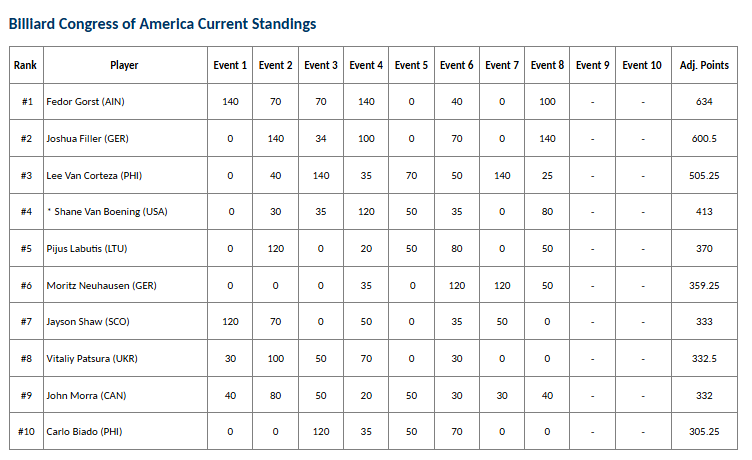Click the Event 4 column header
Viewport: 752px width, 460px height.
[x=366, y=65]
